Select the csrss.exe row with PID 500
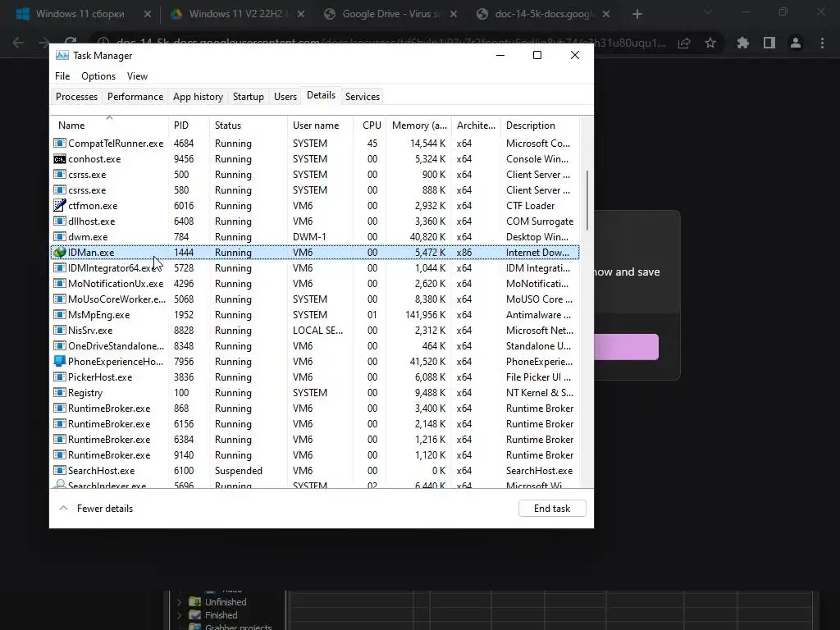 315,175
